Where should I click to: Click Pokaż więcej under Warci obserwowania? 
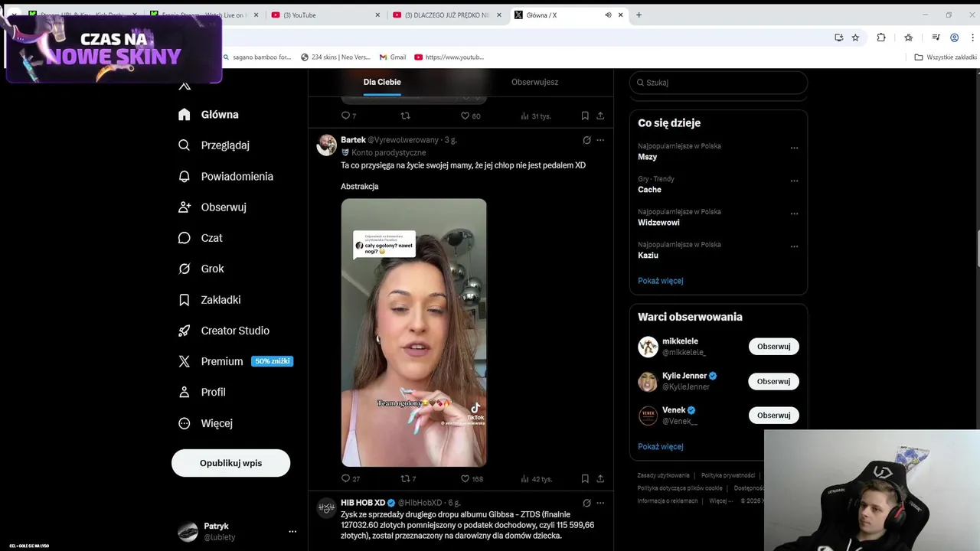click(x=661, y=446)
